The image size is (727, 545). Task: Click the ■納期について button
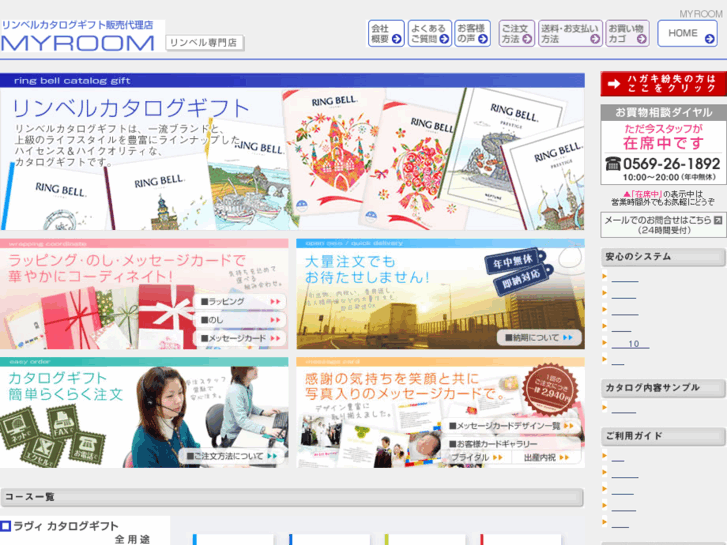[539, 338]
